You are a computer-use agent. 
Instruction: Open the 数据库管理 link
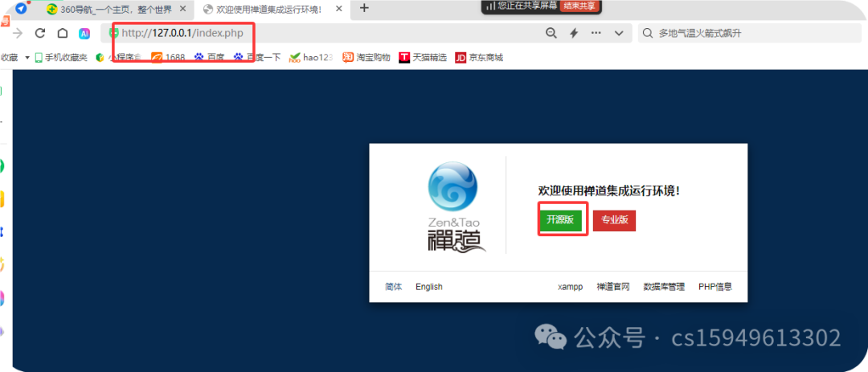664,287
